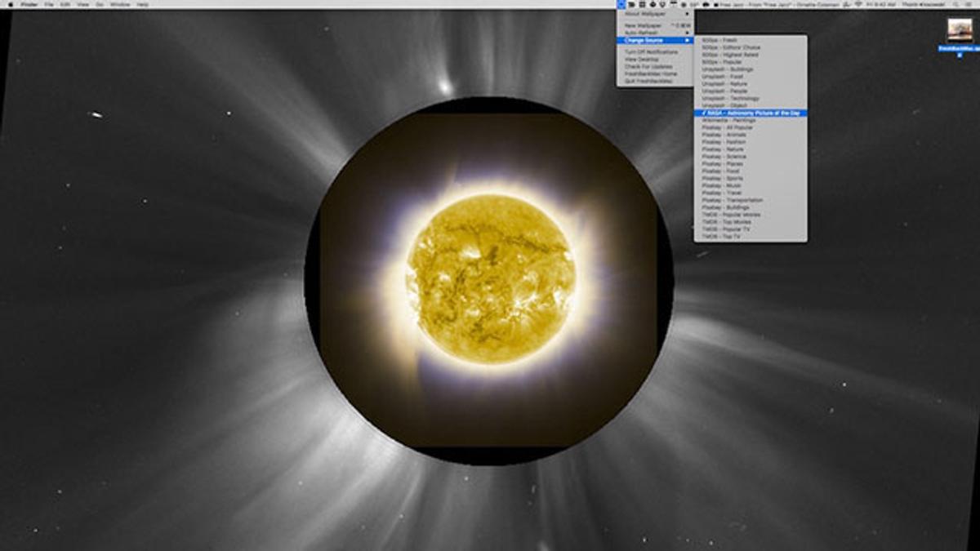Click the Wi-Fi status icon
The image size is (980, 551).
click(x=857, y=4)
